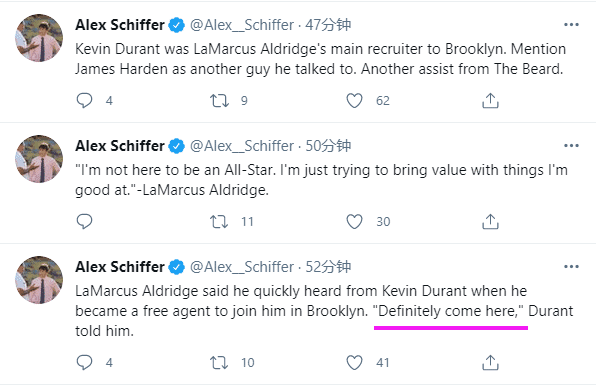The image size is (596, 389).
Task: Reply to the All-Star quote tweet
Action: pos(84,221)
